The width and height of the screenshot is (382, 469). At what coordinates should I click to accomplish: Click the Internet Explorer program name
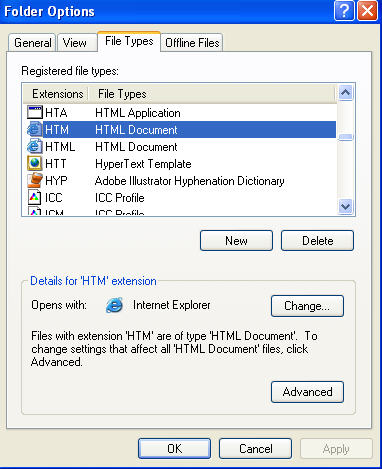coord(172,305)
